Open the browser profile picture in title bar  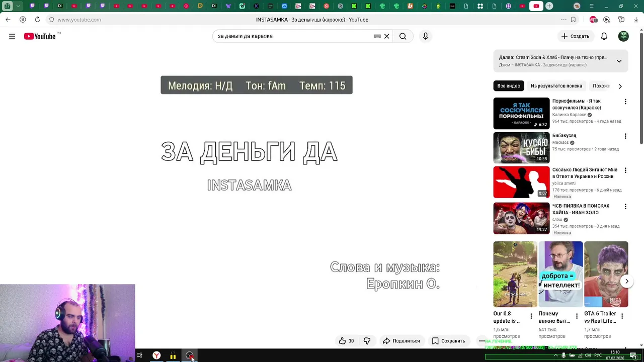coord(577,6)
